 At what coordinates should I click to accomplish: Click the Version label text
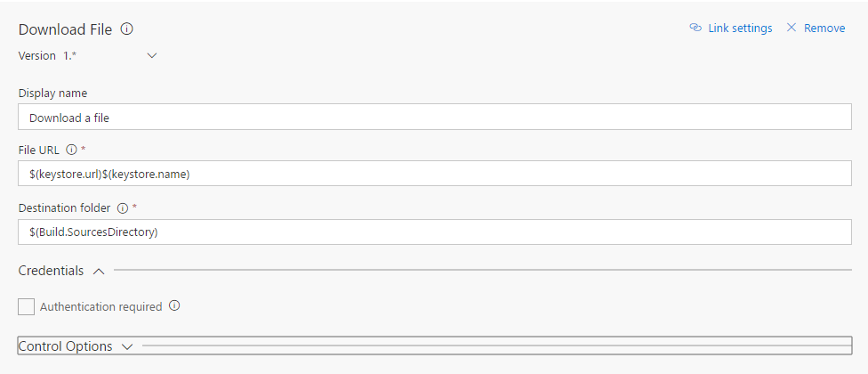point(35,55)
